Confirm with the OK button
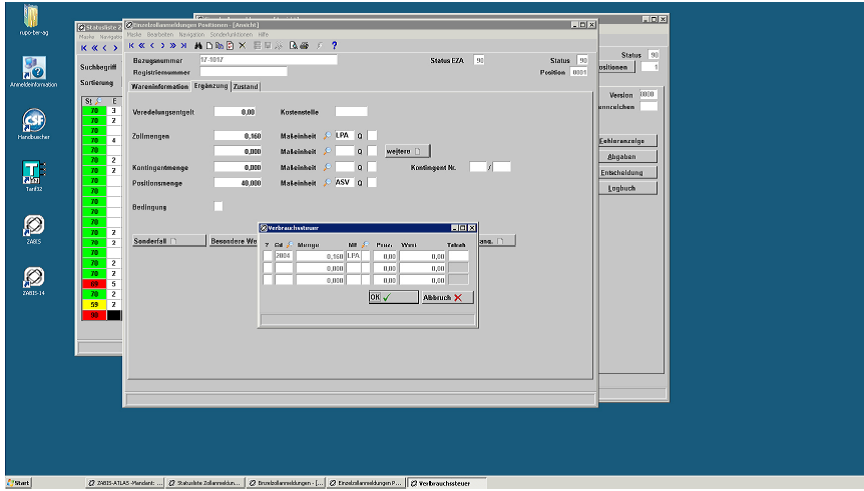This screenshot has height=491, width=864. click(393, 297)
